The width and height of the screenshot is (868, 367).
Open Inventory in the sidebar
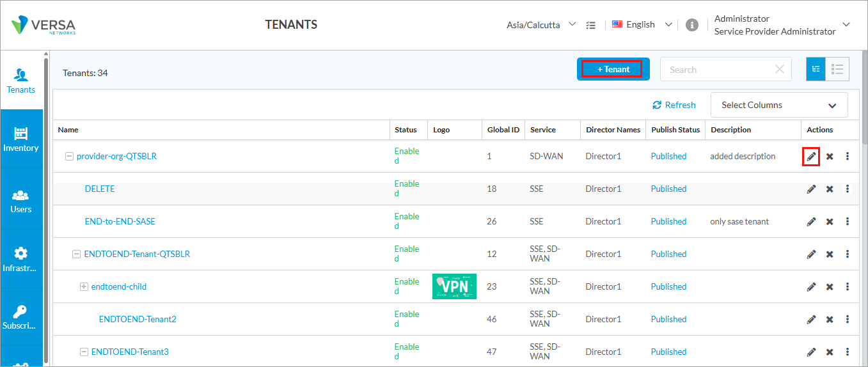21,139
